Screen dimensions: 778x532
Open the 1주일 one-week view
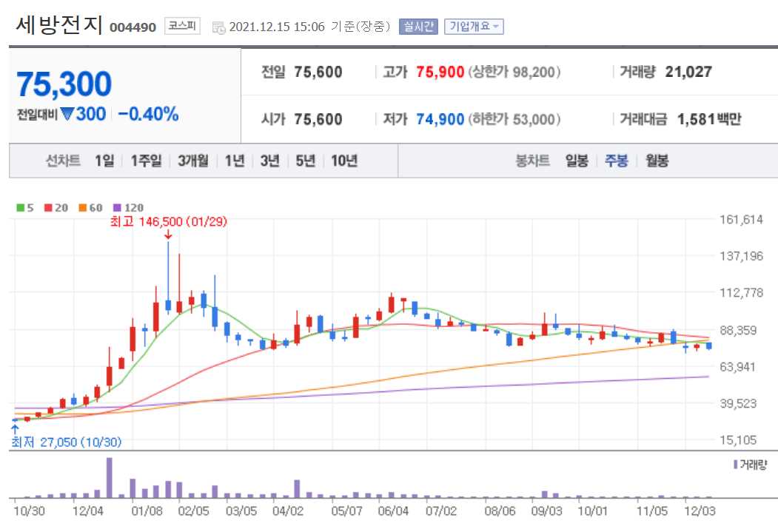pyautogui.click(x=144, y=160)
